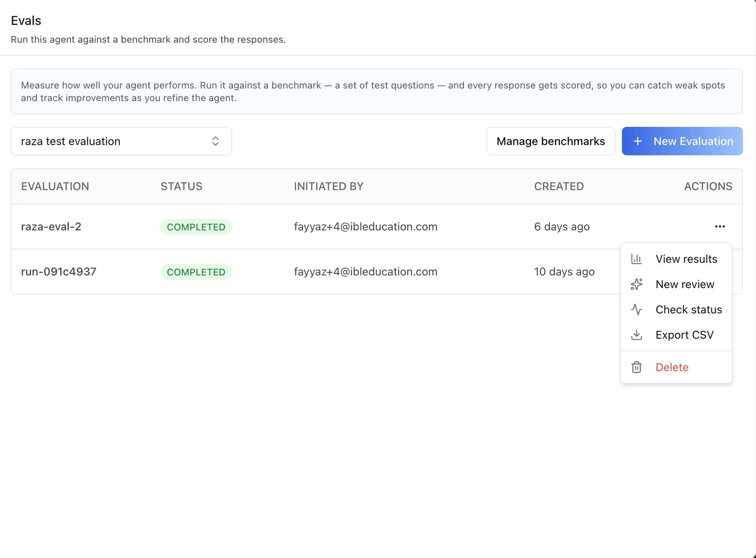Choose Export CSV from the menu
This screenshot has height=558, width=756.
point(676,335)
